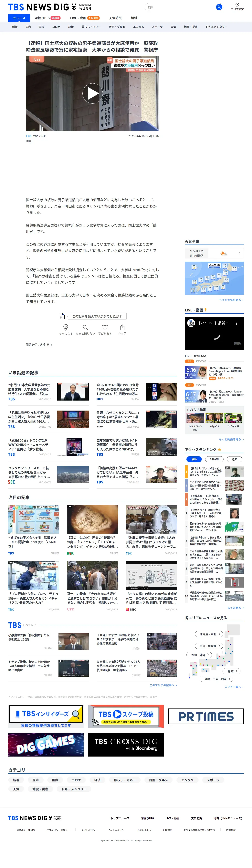The image size is (252, 868).
Task: Open the TBSインサイダーズ banner
Action: (x=46, y=716)
